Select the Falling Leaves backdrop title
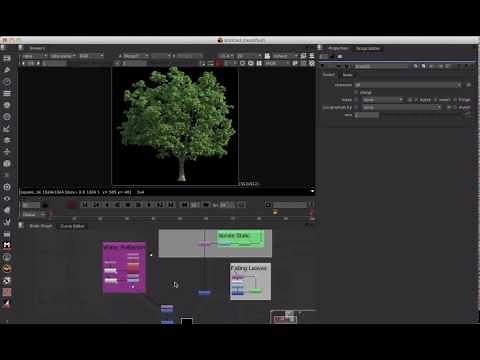The height and width of the screenshot is (360, 480). pyautogui.click(x=249, y=268)
